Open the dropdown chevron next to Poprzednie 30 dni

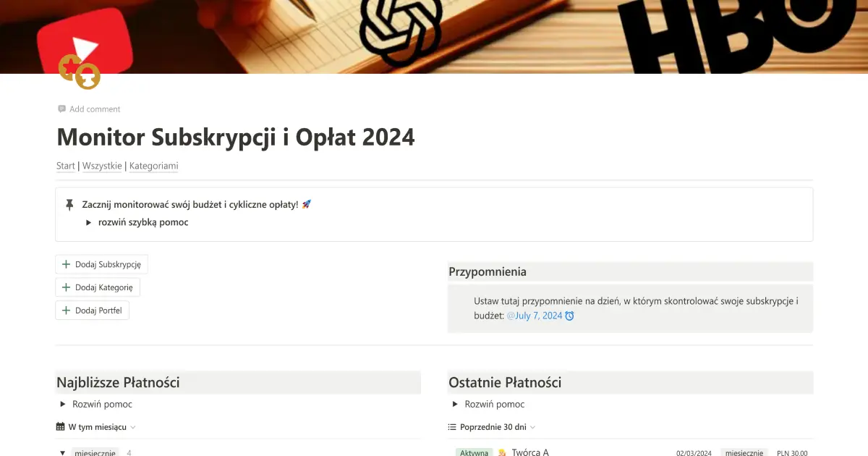(532, 427)
